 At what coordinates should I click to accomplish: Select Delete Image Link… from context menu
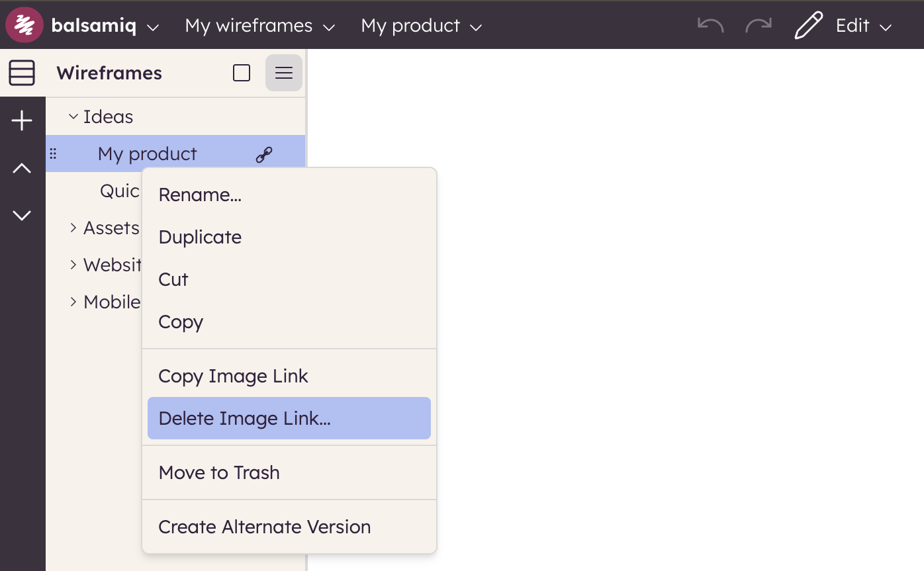tap(289, 418)
